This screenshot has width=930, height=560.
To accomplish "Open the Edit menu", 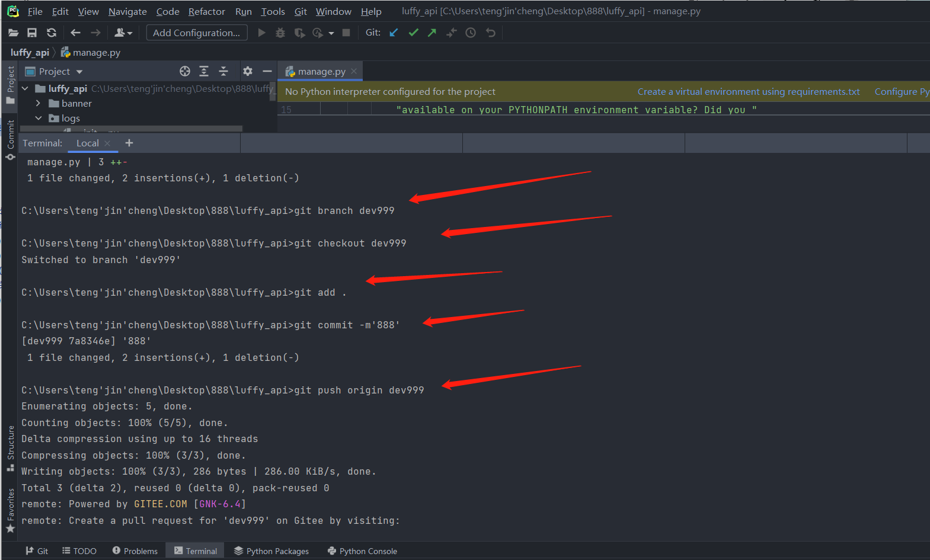I will pos(60,11).
